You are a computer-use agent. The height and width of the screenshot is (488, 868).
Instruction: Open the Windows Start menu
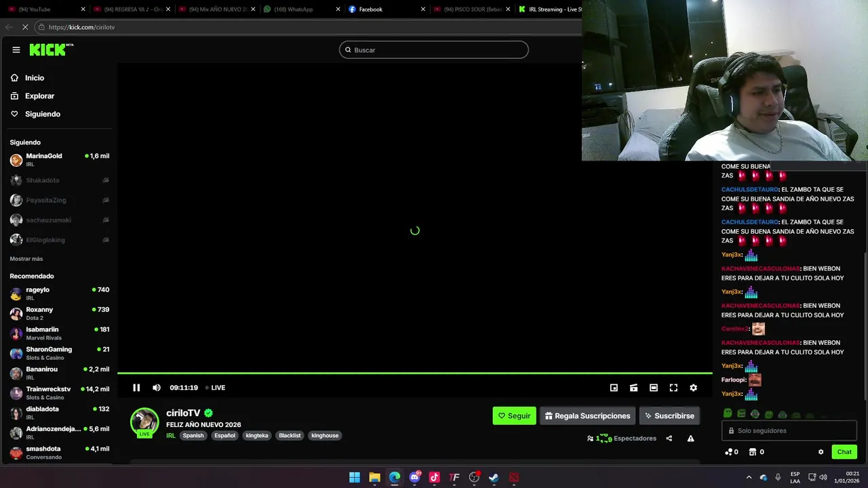355,477
